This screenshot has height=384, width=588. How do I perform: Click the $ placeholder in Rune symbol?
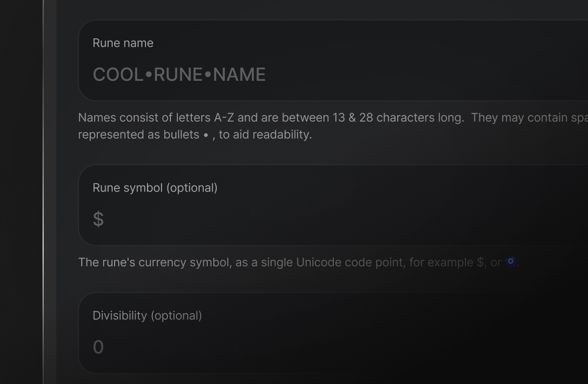[98, 219]
